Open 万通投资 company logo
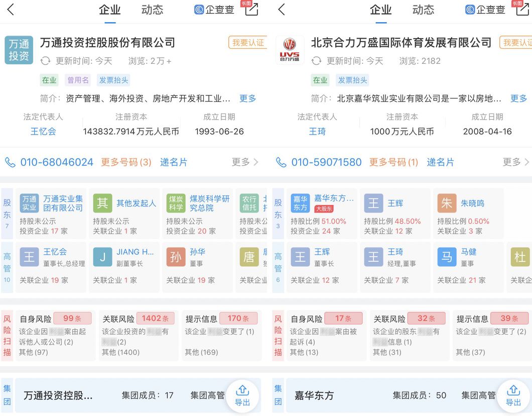The height and width of the screenshot is (416, 532). pos(19,50)
